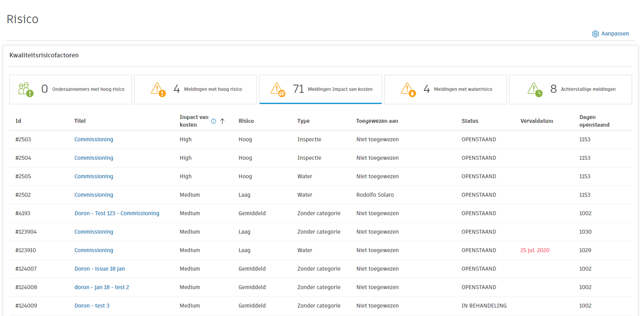
Task: Switch to Meldingen met hoog risico tab
Action: (x=195, y=90)
